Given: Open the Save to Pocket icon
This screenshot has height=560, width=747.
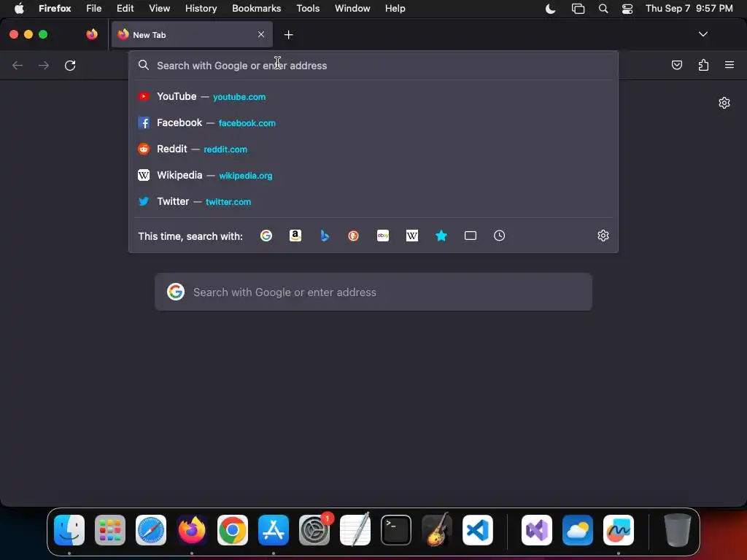Looking at the screenshot, I should pyautogui.click(x=676, y=65).
